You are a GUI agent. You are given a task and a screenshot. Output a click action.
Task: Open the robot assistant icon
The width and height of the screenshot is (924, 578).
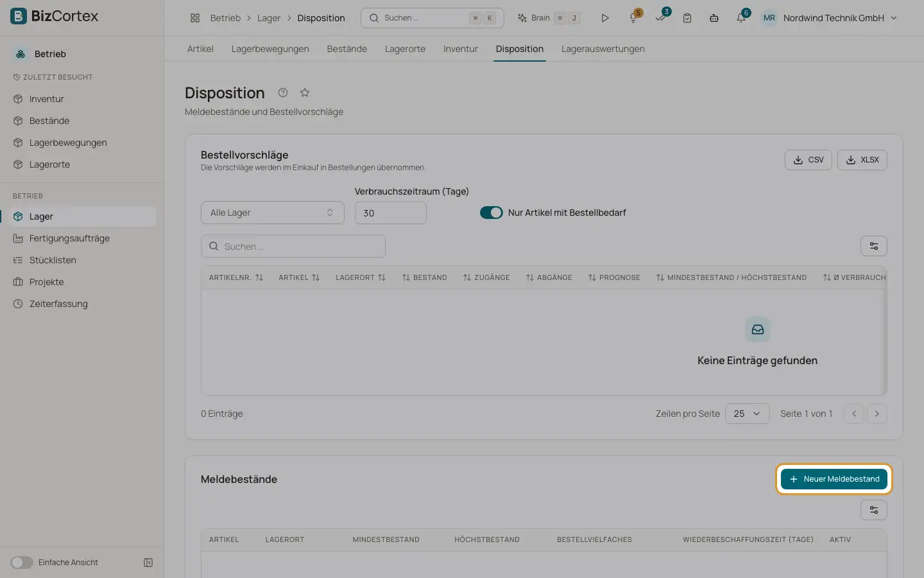[x=714, y=18]
